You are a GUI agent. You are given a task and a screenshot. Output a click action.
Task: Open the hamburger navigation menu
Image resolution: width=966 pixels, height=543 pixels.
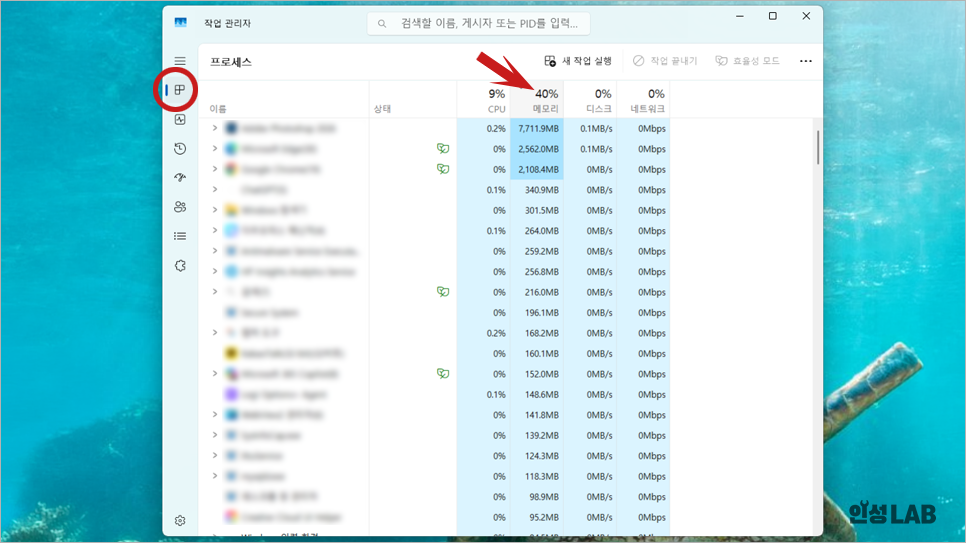point(180,61)
